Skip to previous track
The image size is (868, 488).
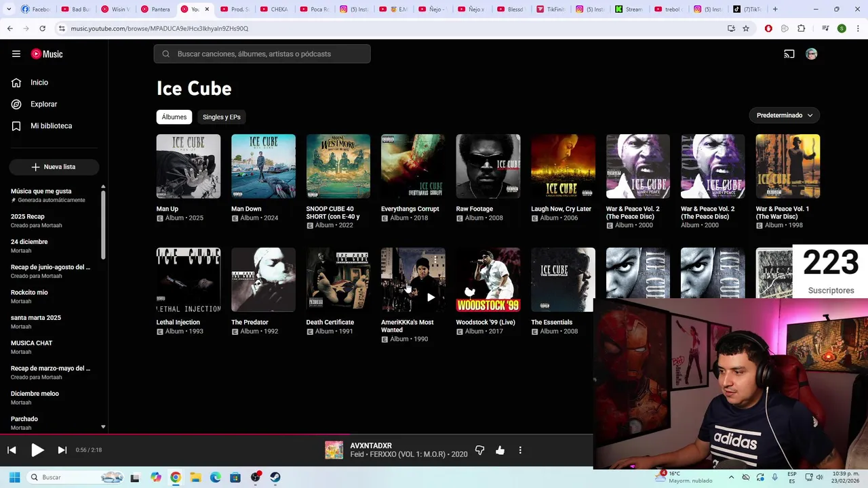click(x=12, y=450)
